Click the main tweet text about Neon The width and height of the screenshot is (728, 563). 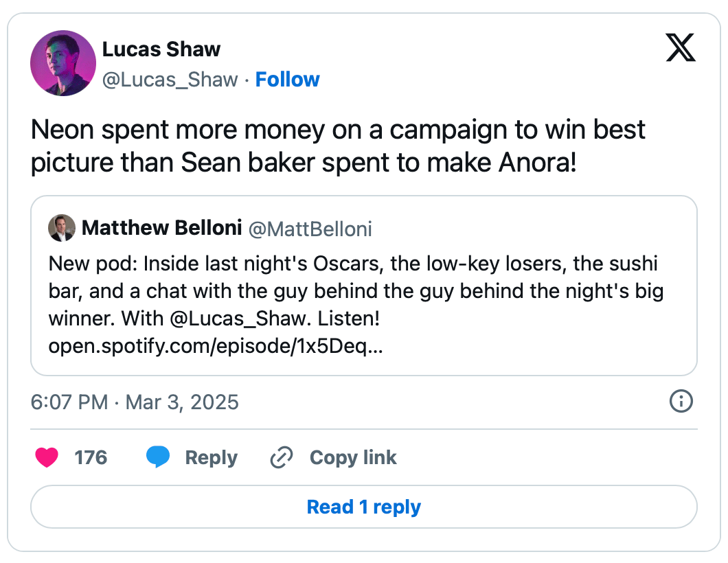coord(338,147)
